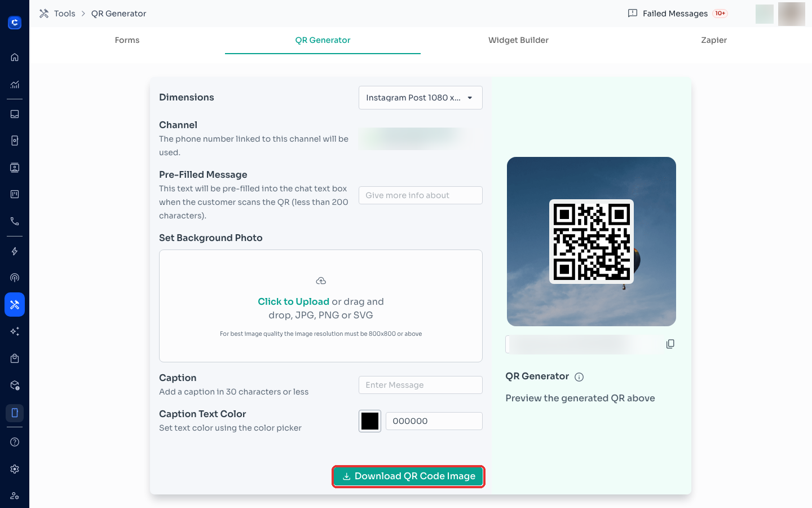
Task: Click the background photo drop zone
Action: (x=321, y=306)
